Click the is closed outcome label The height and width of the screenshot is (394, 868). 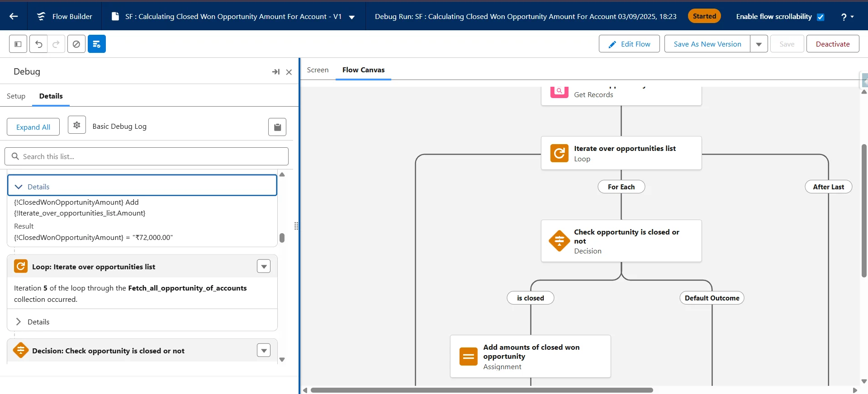pos(530,298)
